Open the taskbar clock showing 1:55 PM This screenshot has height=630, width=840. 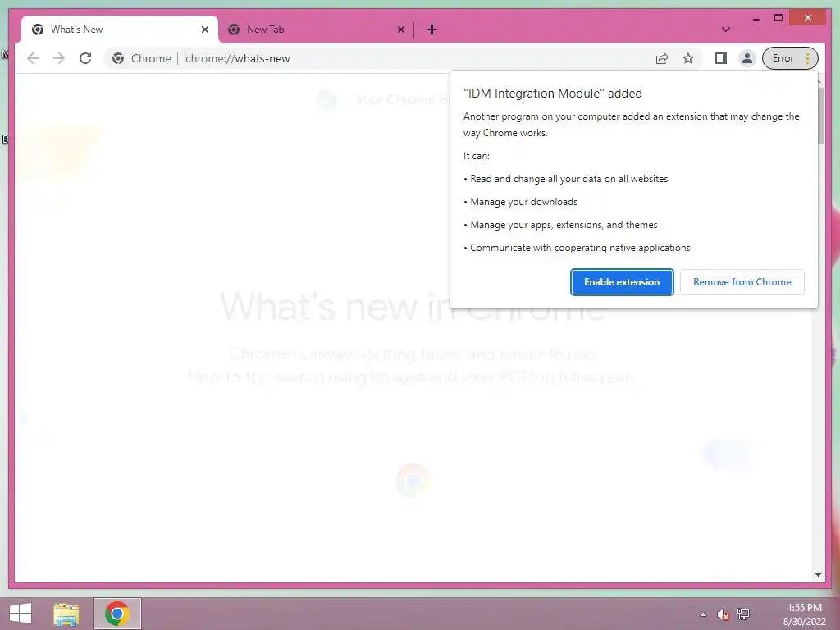pos(804,614)
